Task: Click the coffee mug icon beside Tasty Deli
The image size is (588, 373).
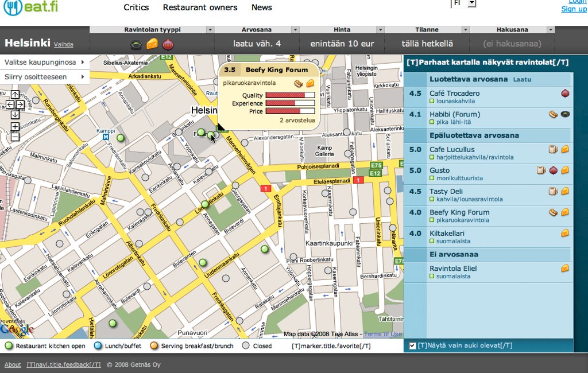Action: pos(553,191)
